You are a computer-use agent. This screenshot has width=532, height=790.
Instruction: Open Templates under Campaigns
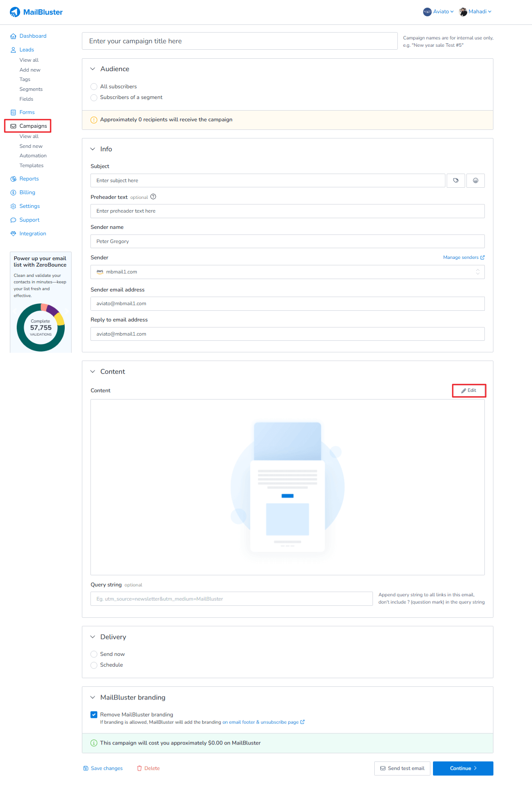(31, 165)
